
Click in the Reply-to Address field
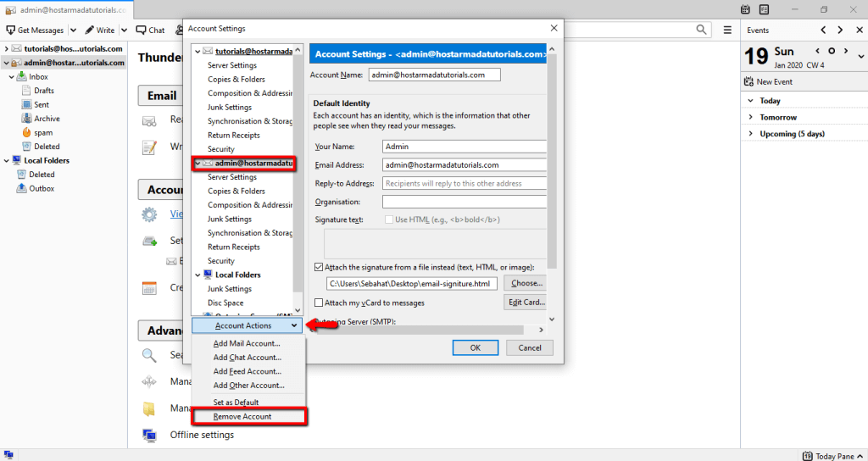(464, 183)
